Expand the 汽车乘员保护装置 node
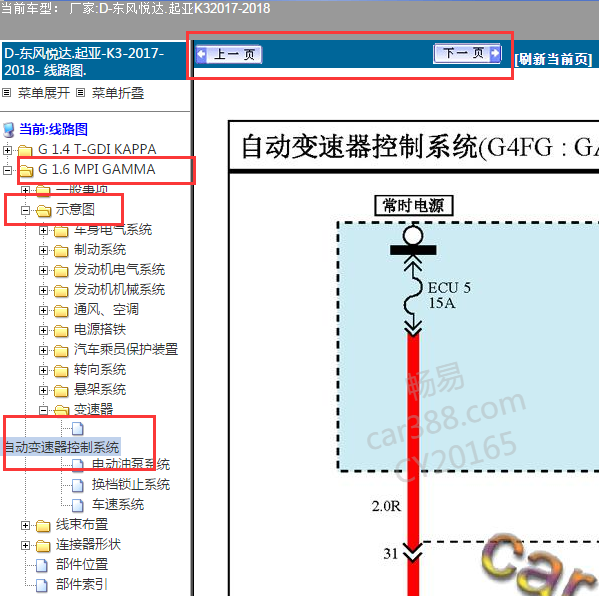 [43, 350]
